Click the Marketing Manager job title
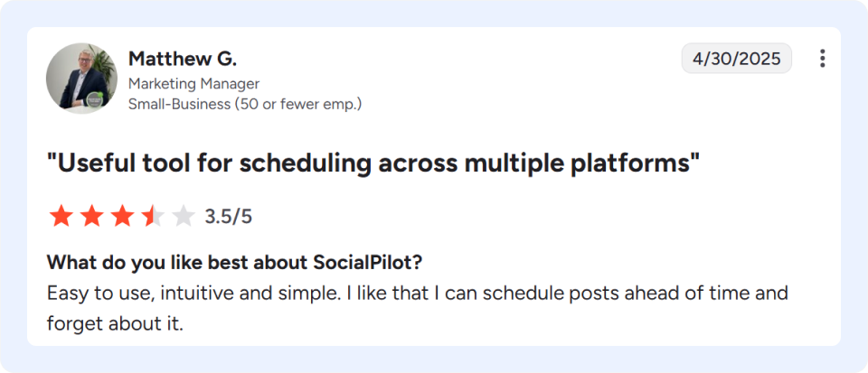This screenshot has width=868, height=373. 193,84
